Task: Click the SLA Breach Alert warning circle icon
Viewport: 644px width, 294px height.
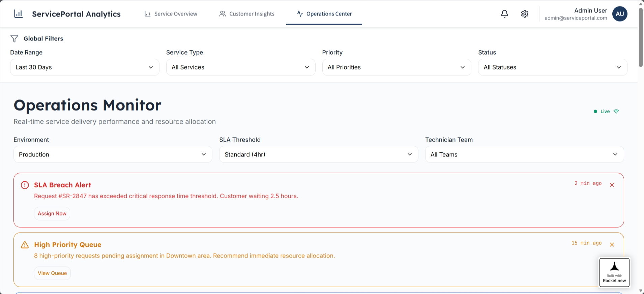Action: pos(25,185)
